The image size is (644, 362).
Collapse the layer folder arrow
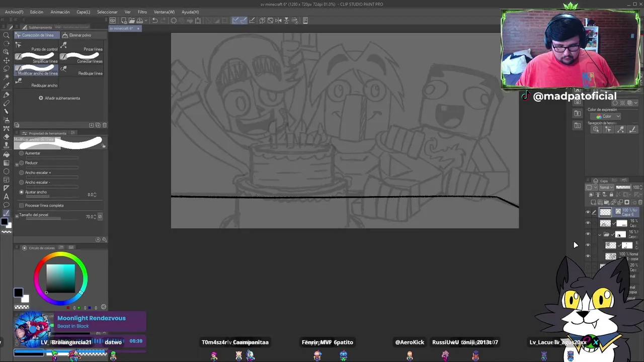(x=600, y=235)
